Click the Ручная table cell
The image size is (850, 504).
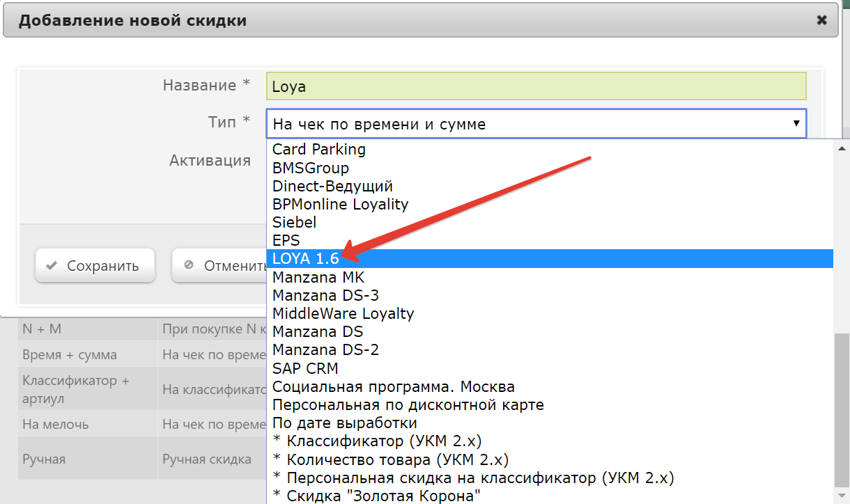click(x=87, y=459)
